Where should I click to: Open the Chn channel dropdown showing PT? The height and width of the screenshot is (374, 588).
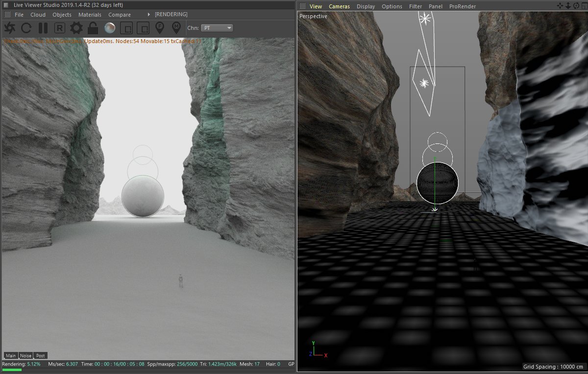[x=217, y=28]
